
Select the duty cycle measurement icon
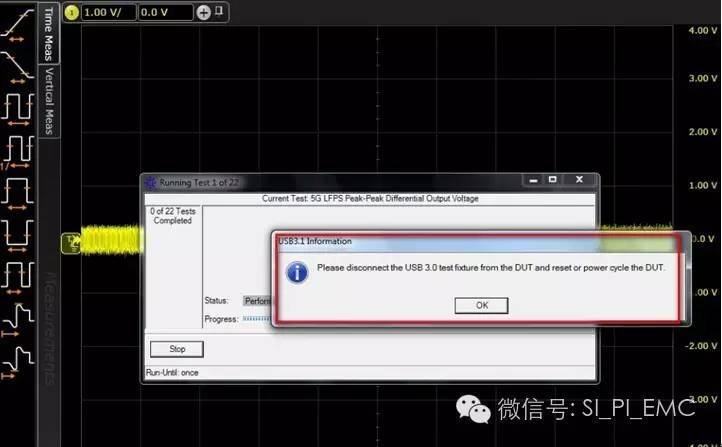click(17, 278)
